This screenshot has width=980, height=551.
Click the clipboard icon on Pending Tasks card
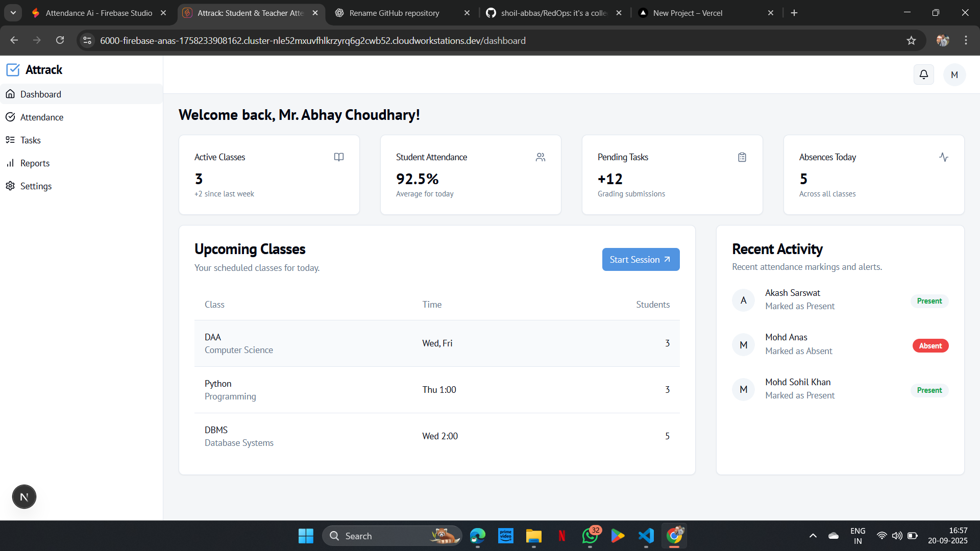pyautogui.click(x=742, y=157)
